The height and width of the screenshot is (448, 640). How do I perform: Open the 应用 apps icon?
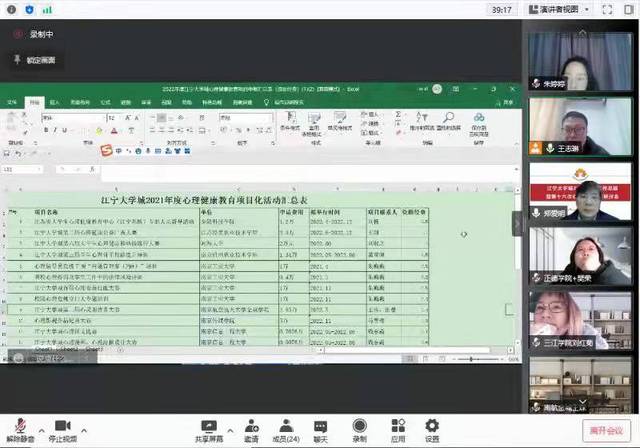coord(398,431)
